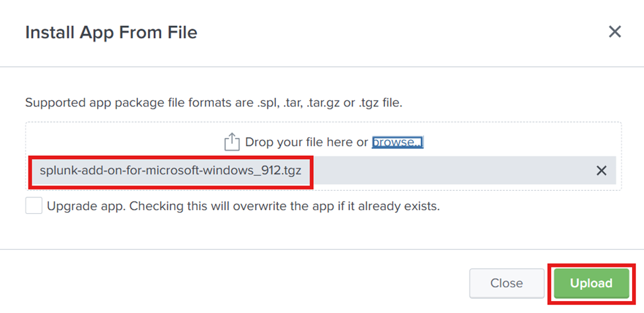Click blank header space right of dialog title
This screenshot has height=313, width=644.
(402, 32)
